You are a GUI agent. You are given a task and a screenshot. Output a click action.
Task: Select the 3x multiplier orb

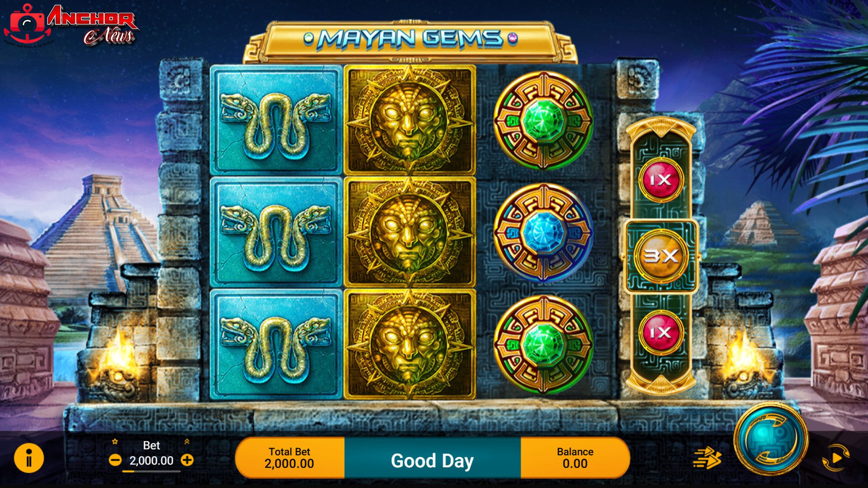(660, 256)
